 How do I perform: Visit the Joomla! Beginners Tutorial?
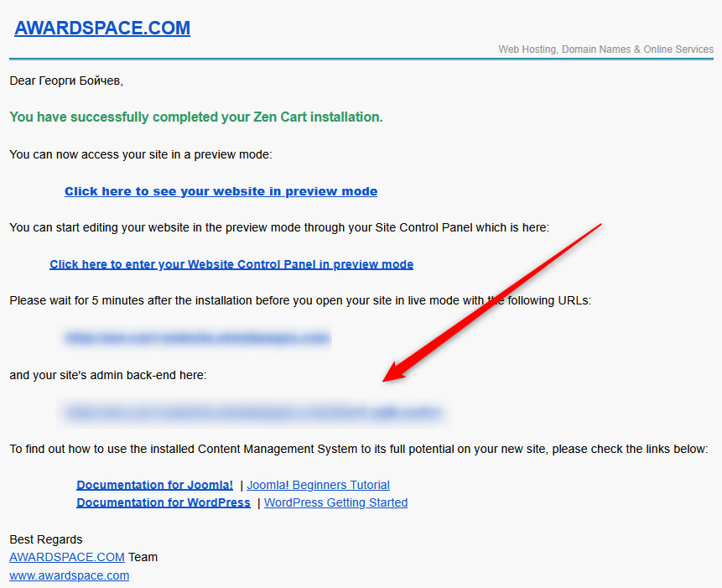(x=317, y=484)
